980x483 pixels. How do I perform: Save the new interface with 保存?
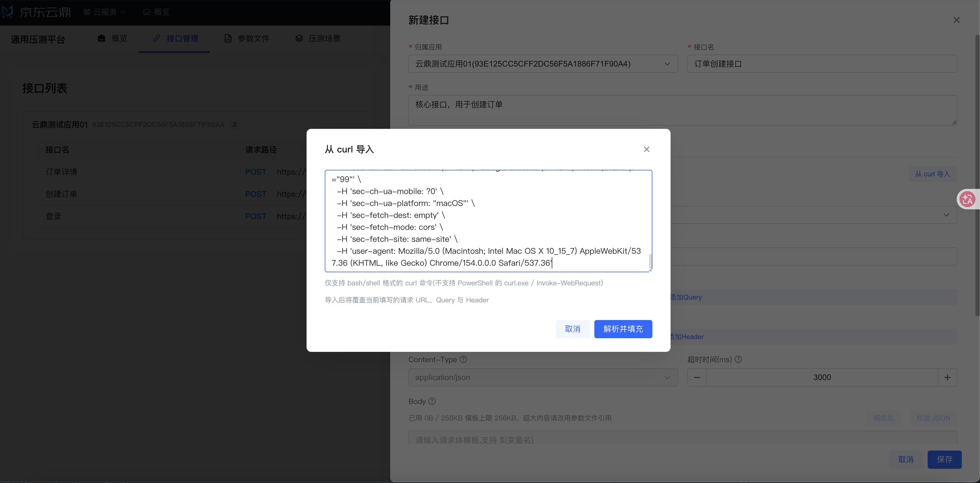(944, 460)
